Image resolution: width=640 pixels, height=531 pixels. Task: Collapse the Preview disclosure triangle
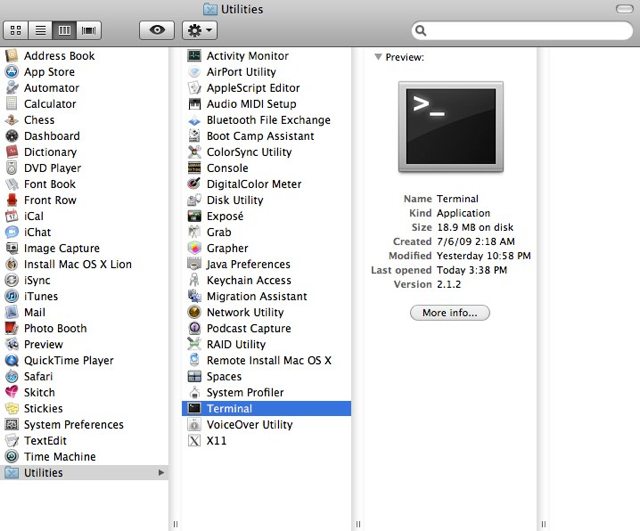pos(378,58)
